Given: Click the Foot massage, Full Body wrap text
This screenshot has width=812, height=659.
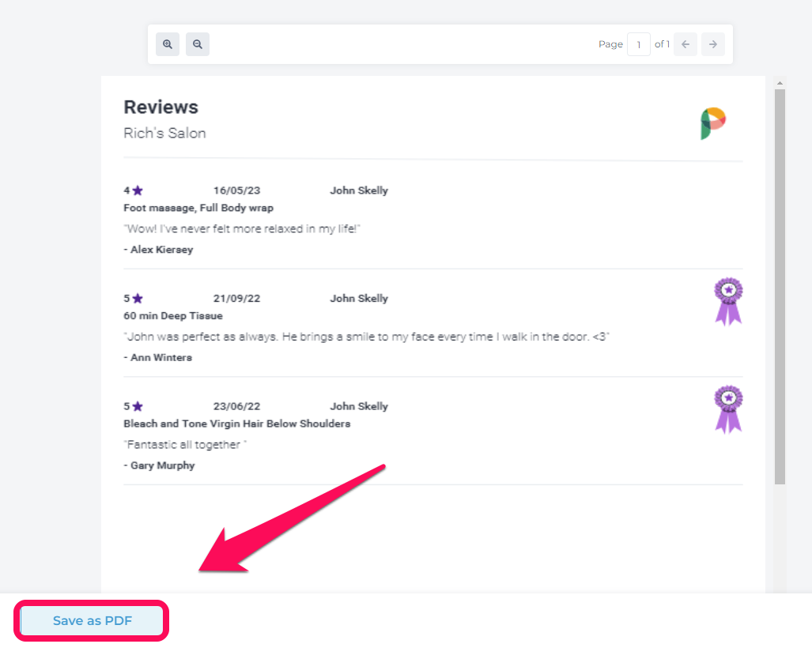Looking at the screenshot, I should point(198,208).
